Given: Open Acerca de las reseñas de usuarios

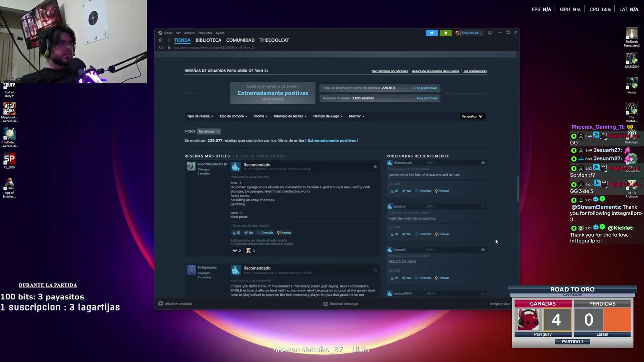Looking at the screenshot, I should [435, 71].
